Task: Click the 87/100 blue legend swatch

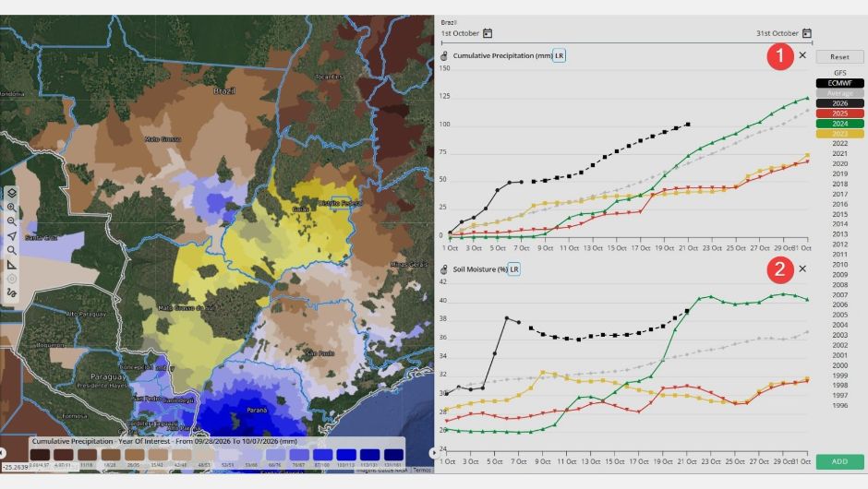Action: pos(323,455)
